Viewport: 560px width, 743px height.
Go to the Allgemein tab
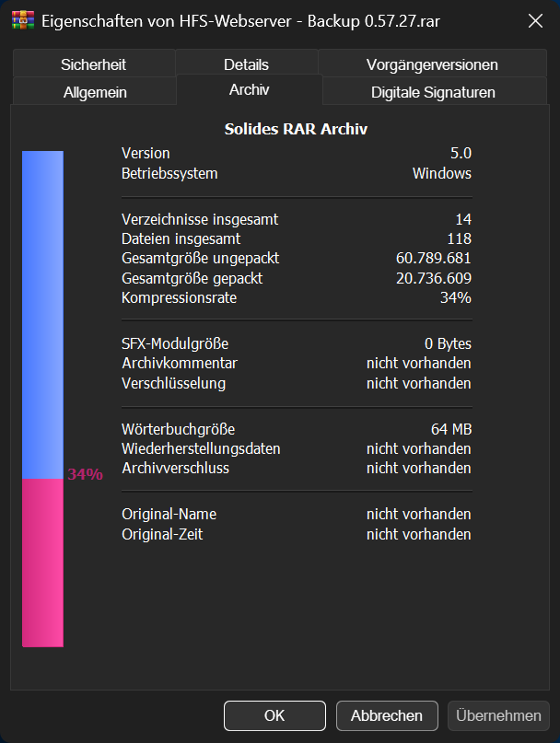tap(95, 92)
